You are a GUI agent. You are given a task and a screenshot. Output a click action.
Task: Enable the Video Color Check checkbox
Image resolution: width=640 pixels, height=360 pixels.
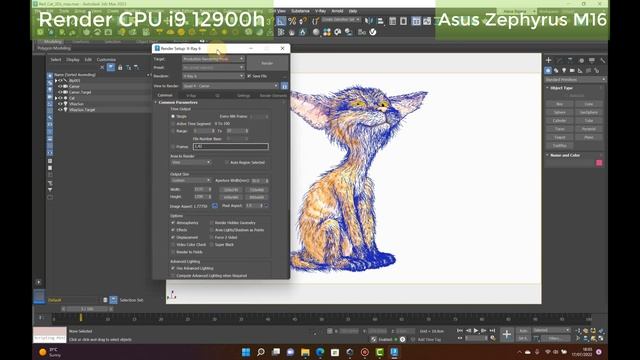pyautogui.click(x=173, y=244)
